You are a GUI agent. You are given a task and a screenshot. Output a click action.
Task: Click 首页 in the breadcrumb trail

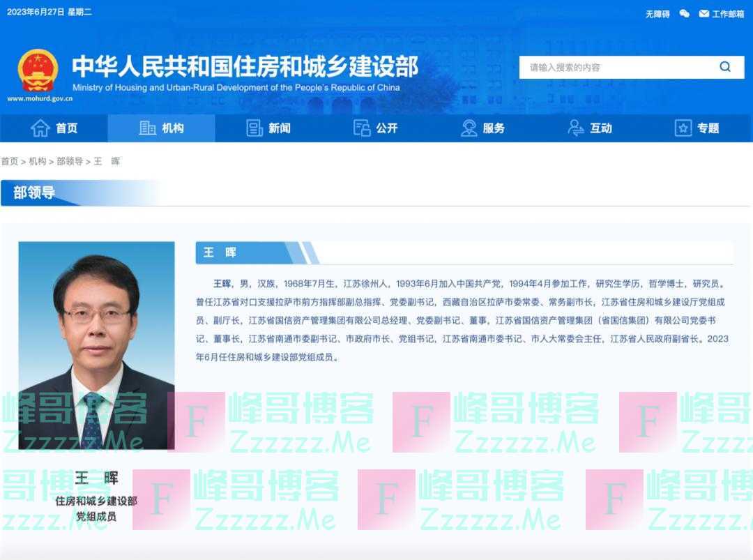10,161
